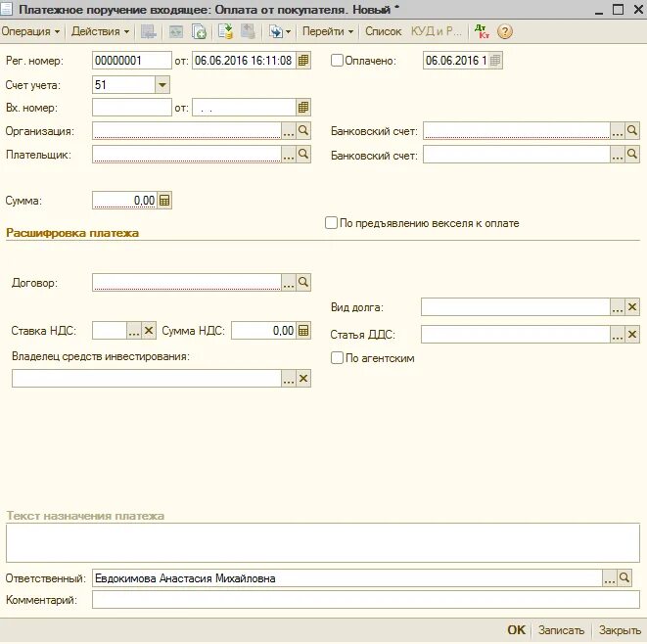The image size is (647, 644).
Task: Click the КУД и Р... toolbar button
Action: coord(436,31)
